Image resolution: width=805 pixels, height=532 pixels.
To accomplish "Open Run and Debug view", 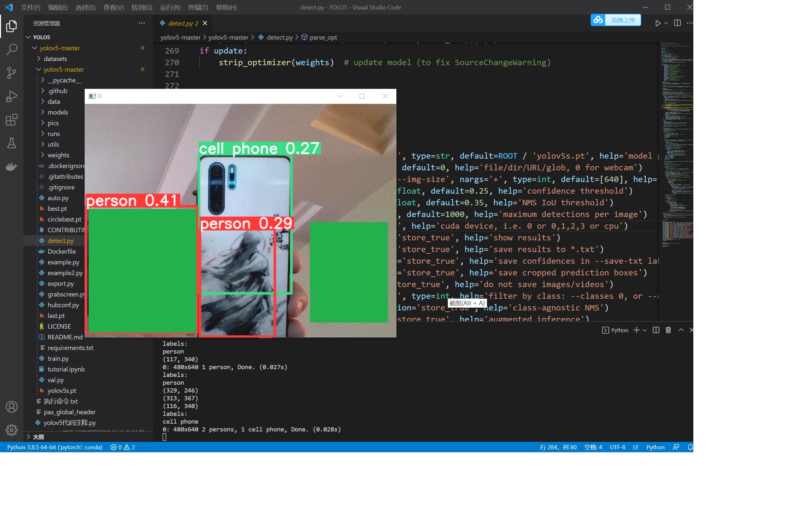I will [12, 96].
